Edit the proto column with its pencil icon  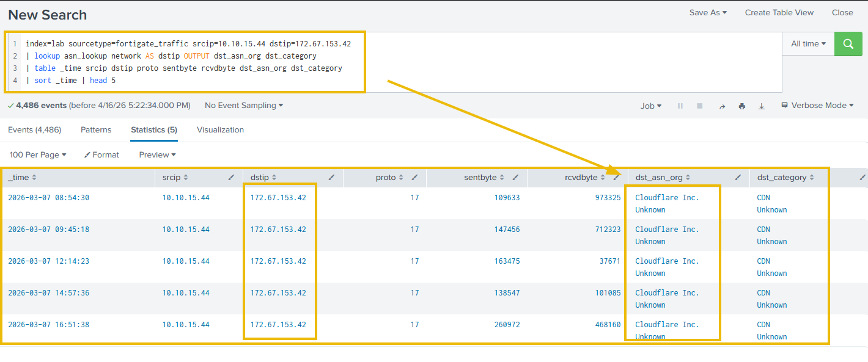pyautogui.click(x=414, y=178)
